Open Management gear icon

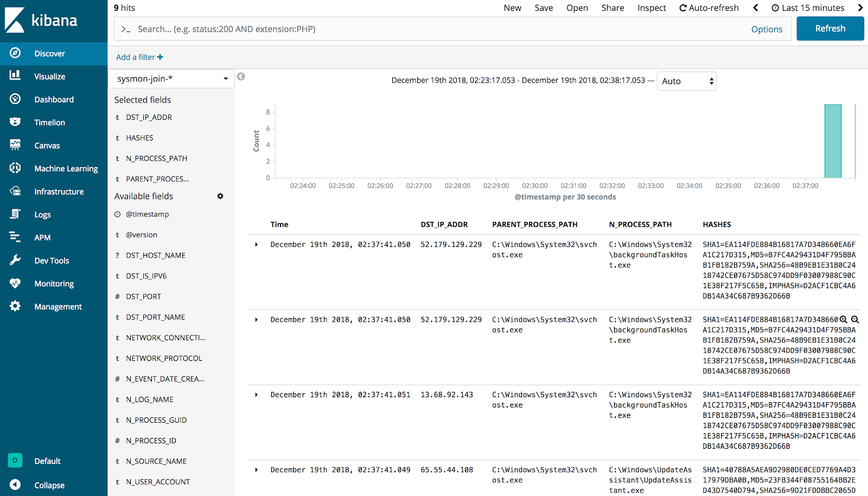(x=15, y=306)
